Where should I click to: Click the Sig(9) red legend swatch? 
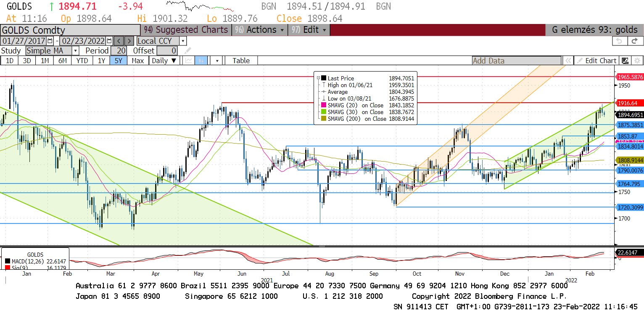pos(8,267)
